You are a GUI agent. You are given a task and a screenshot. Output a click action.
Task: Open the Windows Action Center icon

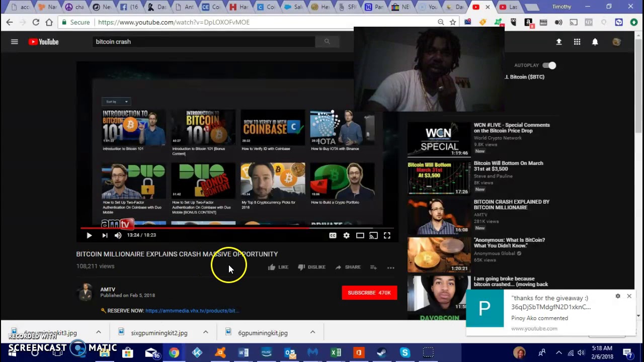pyautogui.click(x=627, y=353)
